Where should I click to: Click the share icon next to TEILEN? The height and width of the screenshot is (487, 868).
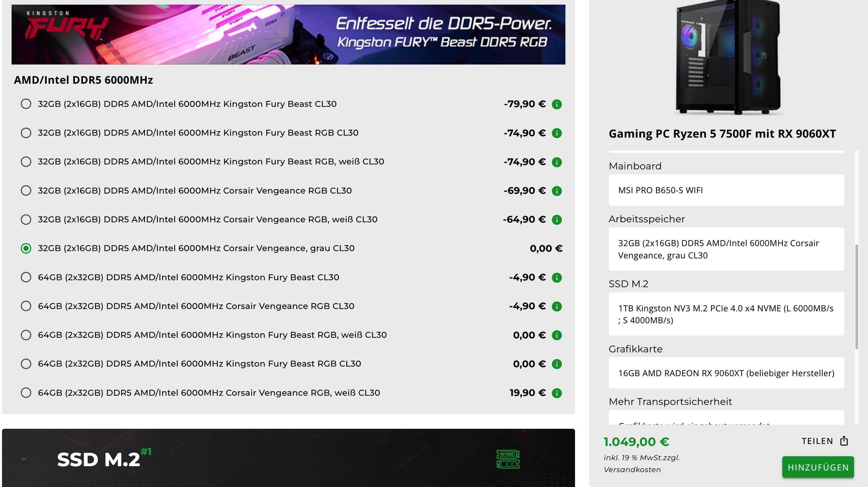click(844, 441)
